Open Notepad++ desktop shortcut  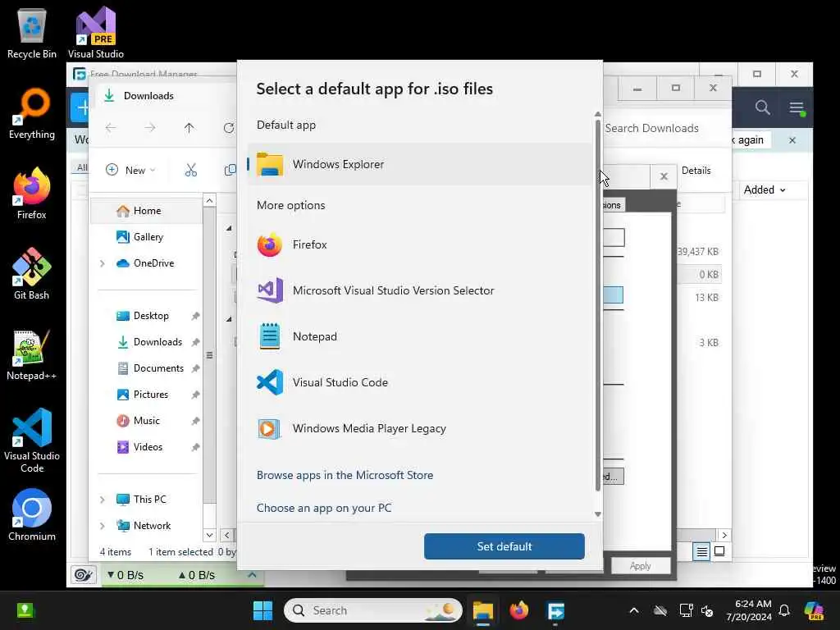click(32, 354)
